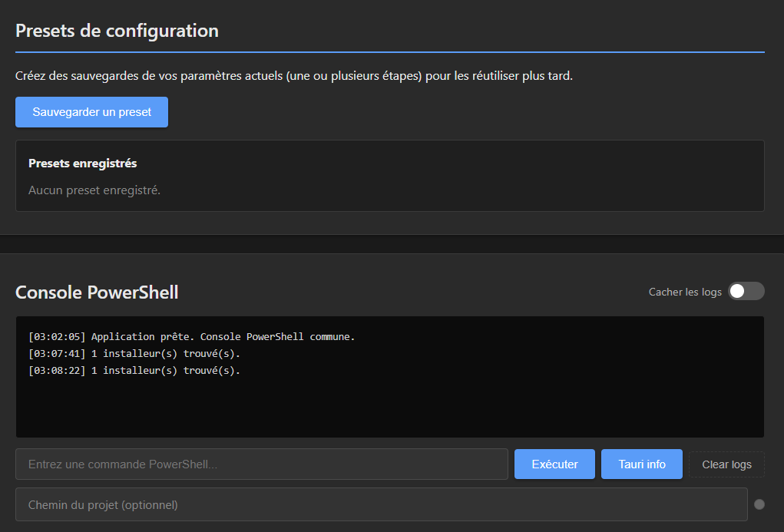Viewport: 784px width, 532px height.
Task: Open Tauri info
Action: (641, 464)
